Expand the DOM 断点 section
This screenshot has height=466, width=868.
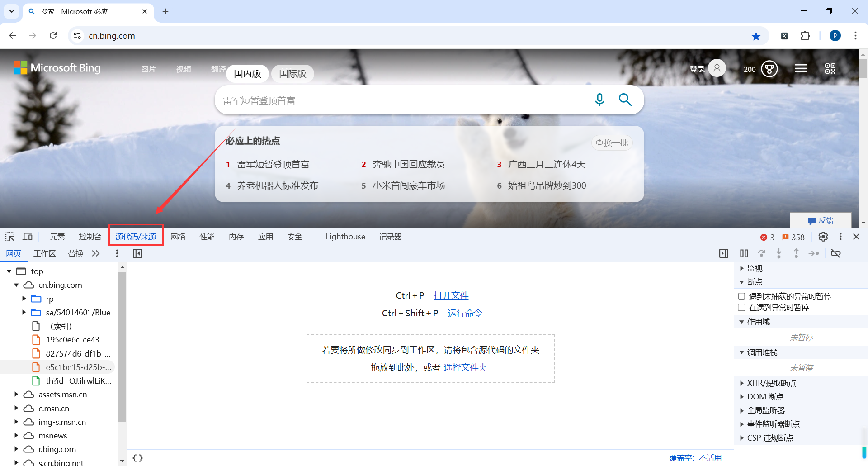[742, 397]
